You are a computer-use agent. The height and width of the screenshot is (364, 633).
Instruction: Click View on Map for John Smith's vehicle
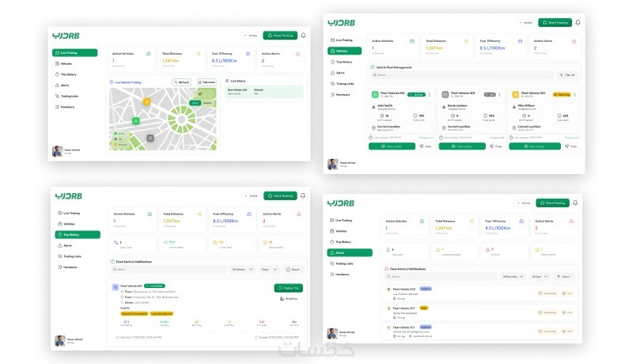[x=392, y=146]
